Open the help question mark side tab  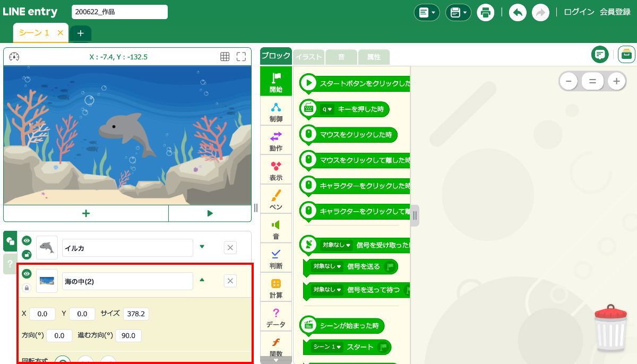tap(10, 264)
